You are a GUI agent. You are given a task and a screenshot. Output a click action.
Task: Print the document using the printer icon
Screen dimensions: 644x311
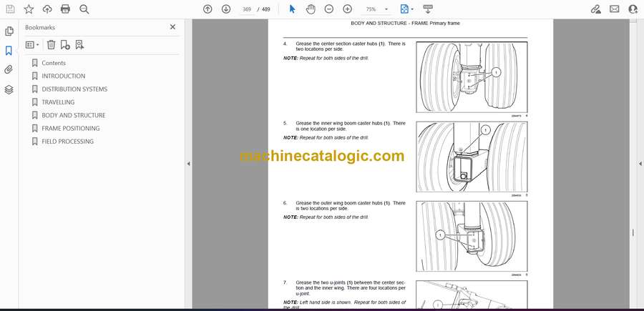(65, 9)
